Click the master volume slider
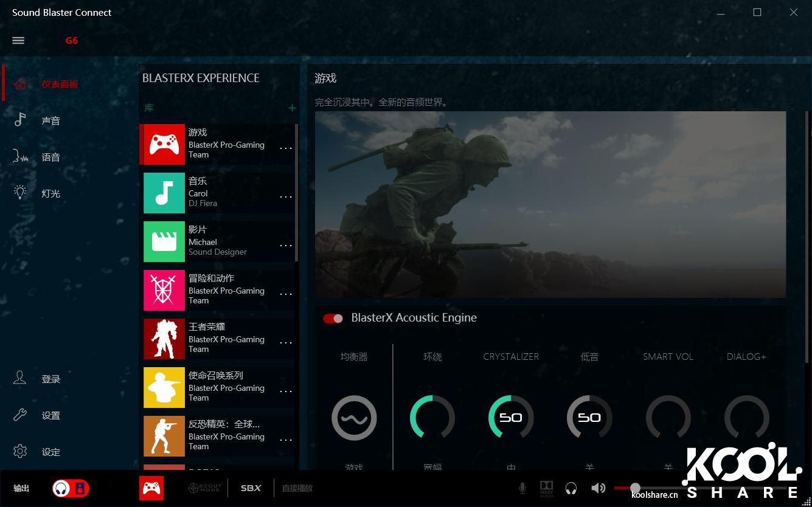The width and height of the screenshot is (812, 507). [x=635, y=488]
